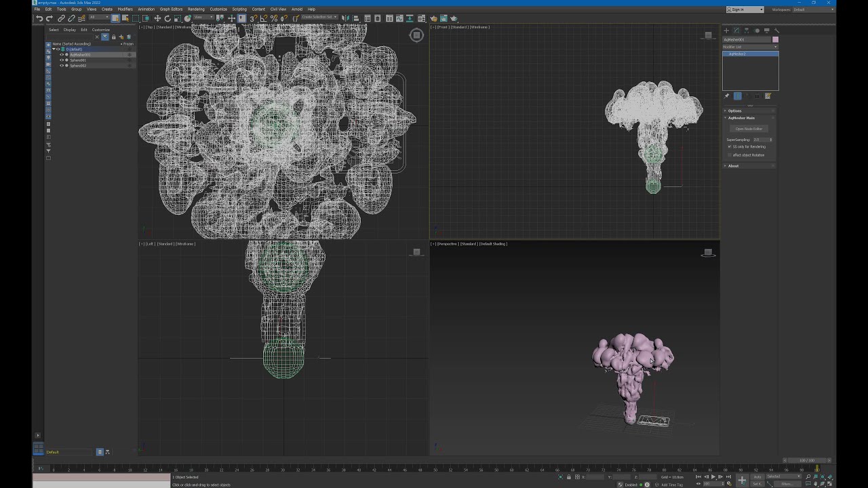Enable affect object Rotation checkbox
The width and height of the screenshot is (868, 488).
(730, 155)
